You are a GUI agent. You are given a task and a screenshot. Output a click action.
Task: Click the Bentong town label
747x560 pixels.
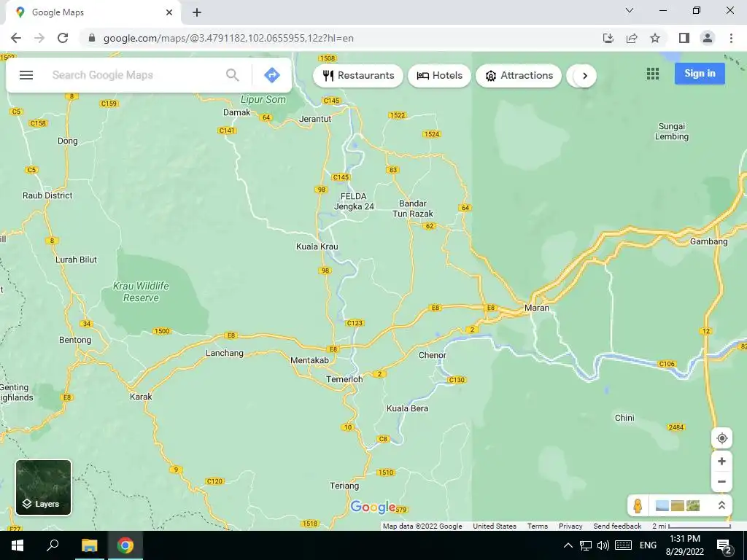(x=75, y=340)
